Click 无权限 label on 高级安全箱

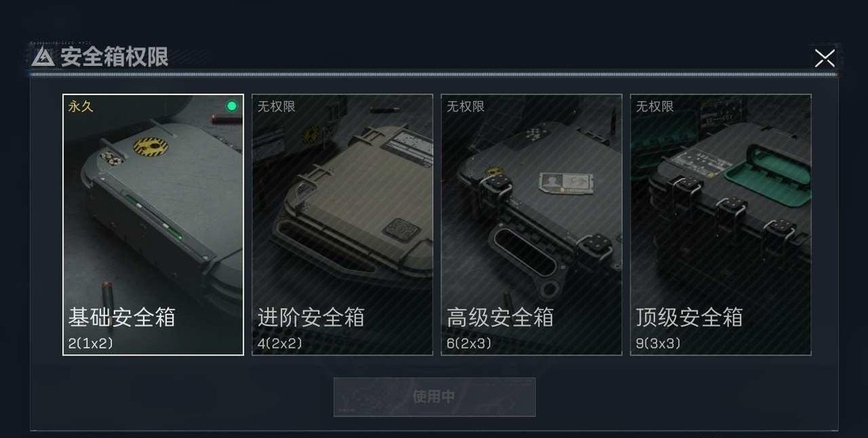pyautogui.click(x=465, y=106)
